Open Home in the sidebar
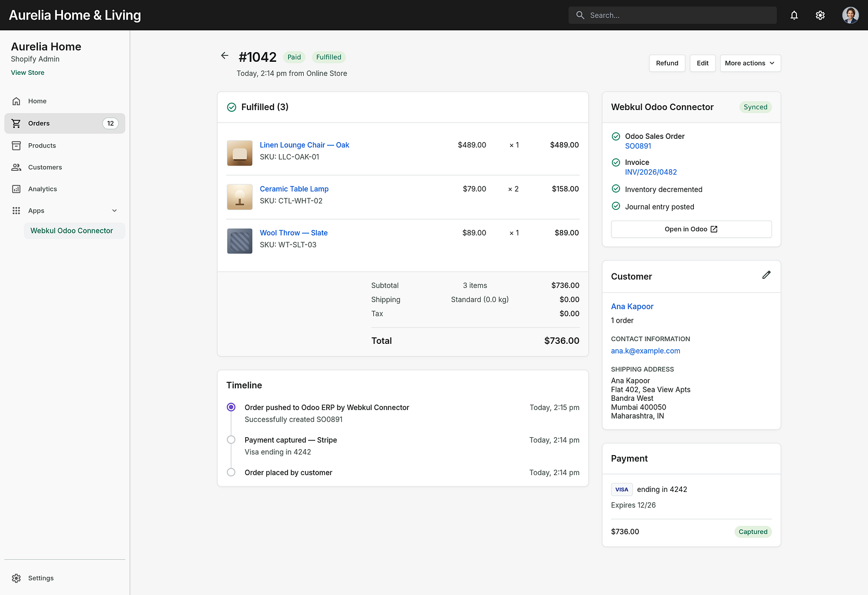This screenshot has width=868, height=595. click(x=65, y=101)
